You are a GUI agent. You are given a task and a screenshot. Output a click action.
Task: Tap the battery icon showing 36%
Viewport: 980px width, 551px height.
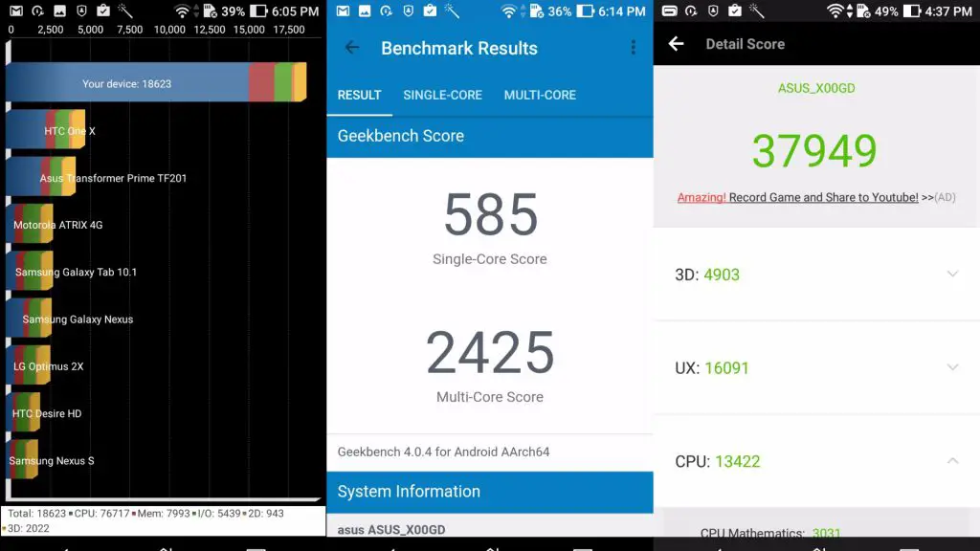click(585, 11)
